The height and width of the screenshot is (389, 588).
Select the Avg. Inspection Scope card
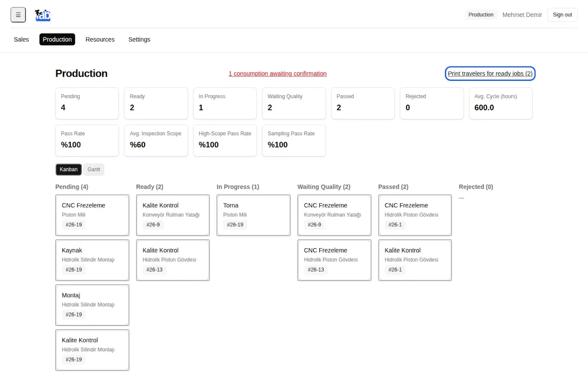(156, 140)
